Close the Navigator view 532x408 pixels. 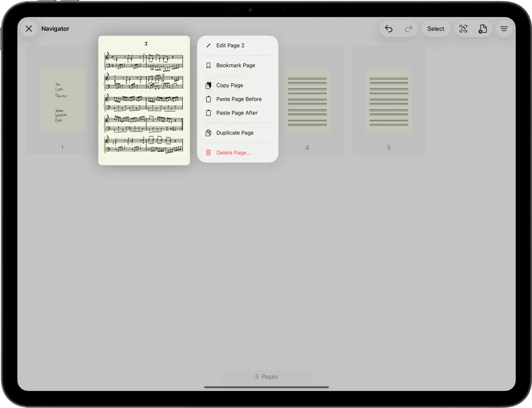(29, 29)
